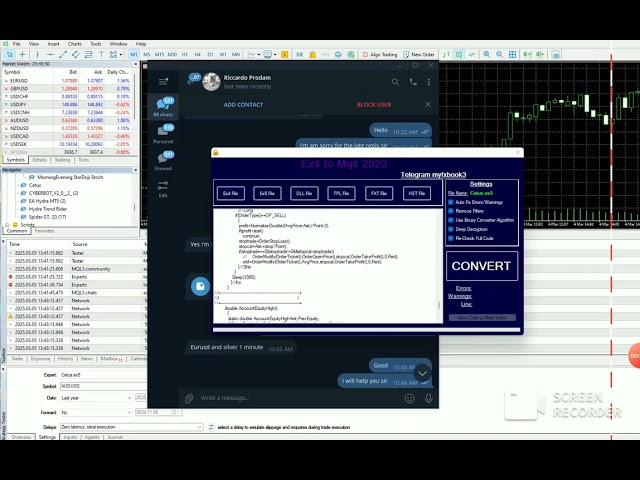Toggle Use Binary Converter Algorithm checkbox
This screenshot has height=480, width=640.
[451, 220]
